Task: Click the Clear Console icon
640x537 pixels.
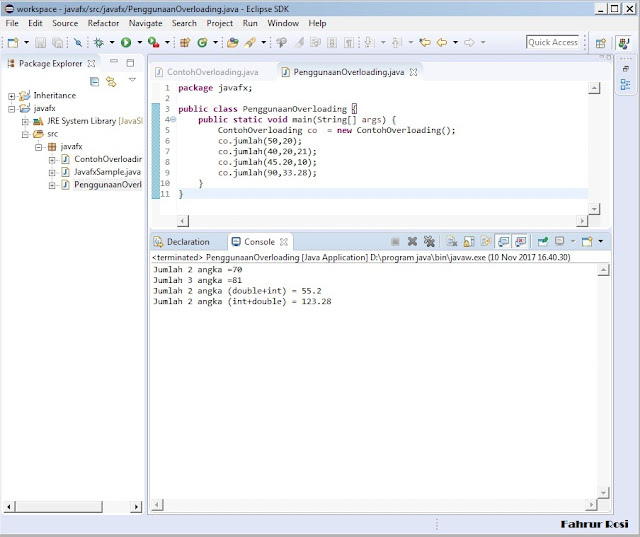Action: coord(451,242)
